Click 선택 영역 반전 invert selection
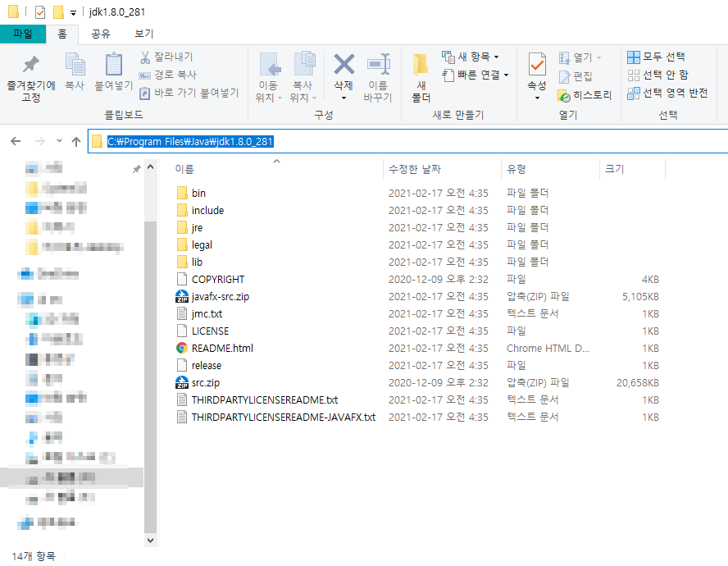The image size is (728, 566). click(667, 93)
